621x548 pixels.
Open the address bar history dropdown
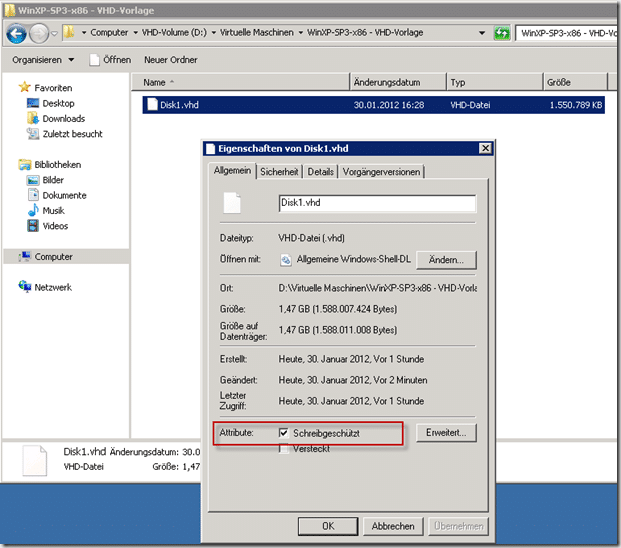482,33
